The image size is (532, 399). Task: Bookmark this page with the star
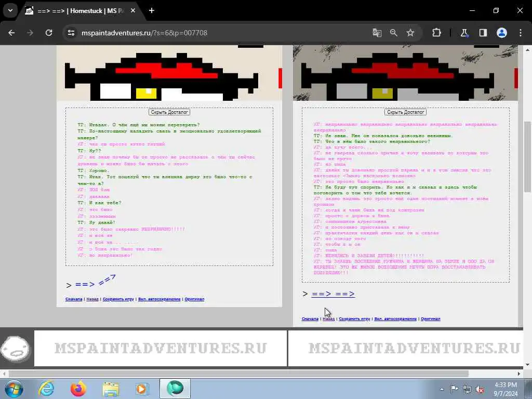tap(410, 33)
